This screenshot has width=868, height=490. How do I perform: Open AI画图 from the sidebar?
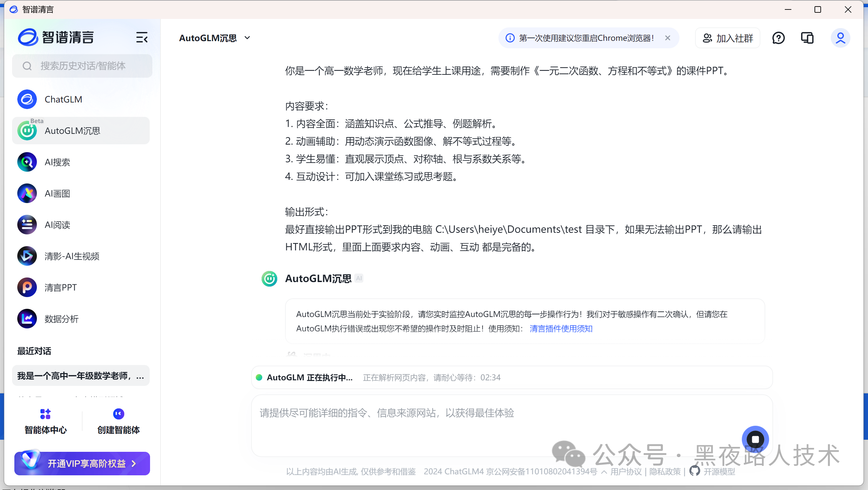(x=57, y=194)
